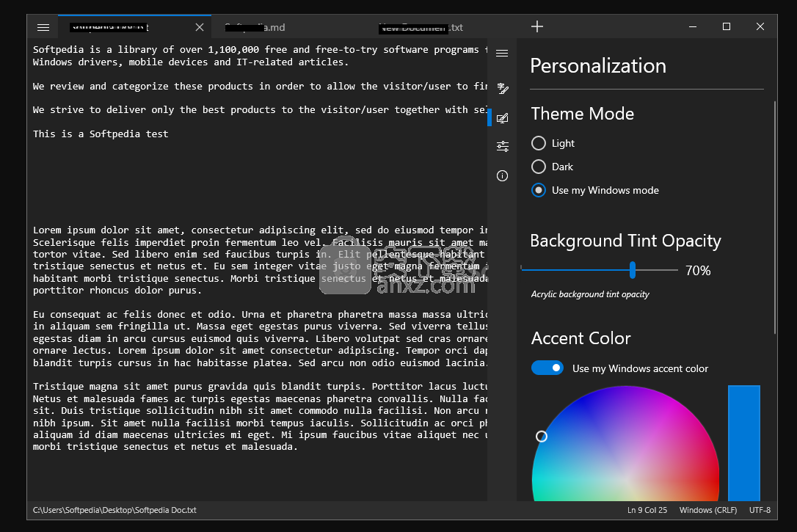
Task: Click the '70%' opacity value
Action: coord(699,271)
